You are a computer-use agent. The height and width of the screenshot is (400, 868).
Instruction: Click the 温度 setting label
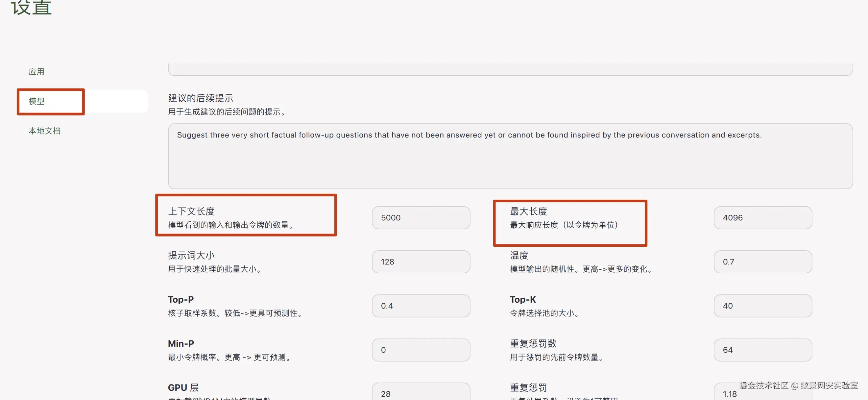click(x=519, y=256)
